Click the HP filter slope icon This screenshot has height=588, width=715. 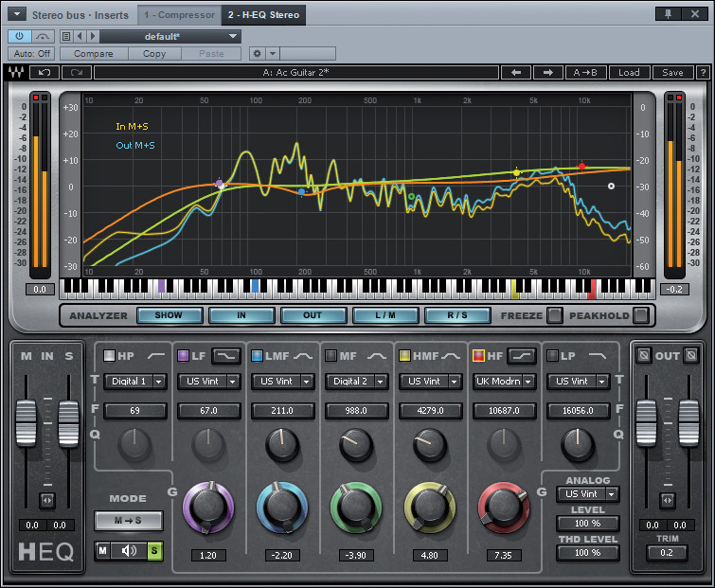point(156,355)
